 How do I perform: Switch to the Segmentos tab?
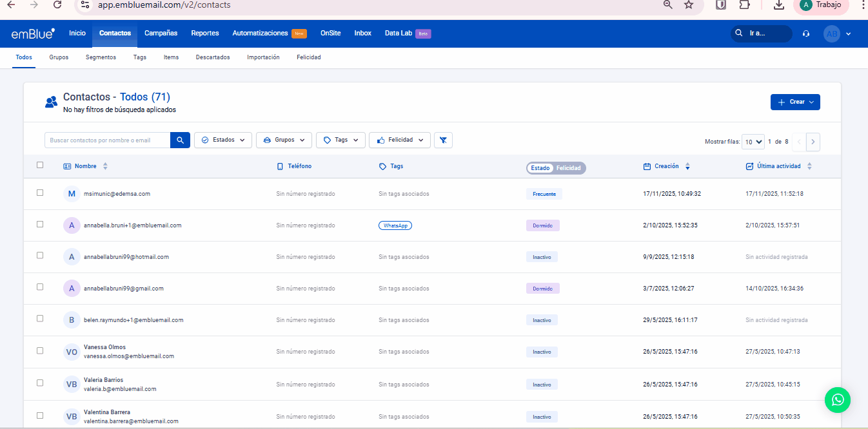[x=101, y=57]
